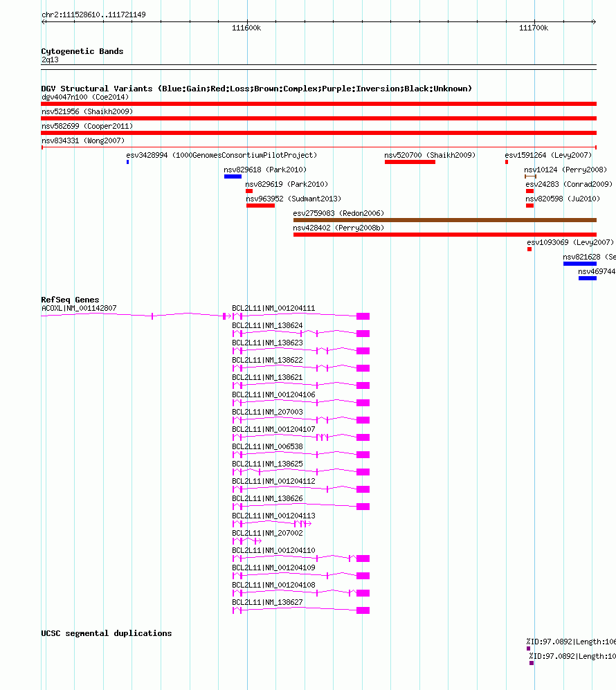Click the red nsv520700 (Shaikh2009) loss bar

click(x=410, y=162)
